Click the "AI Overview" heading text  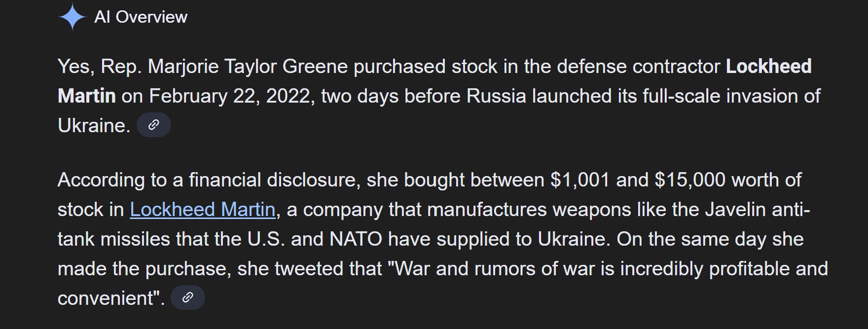pyautogui.click(x=141, y=17)
